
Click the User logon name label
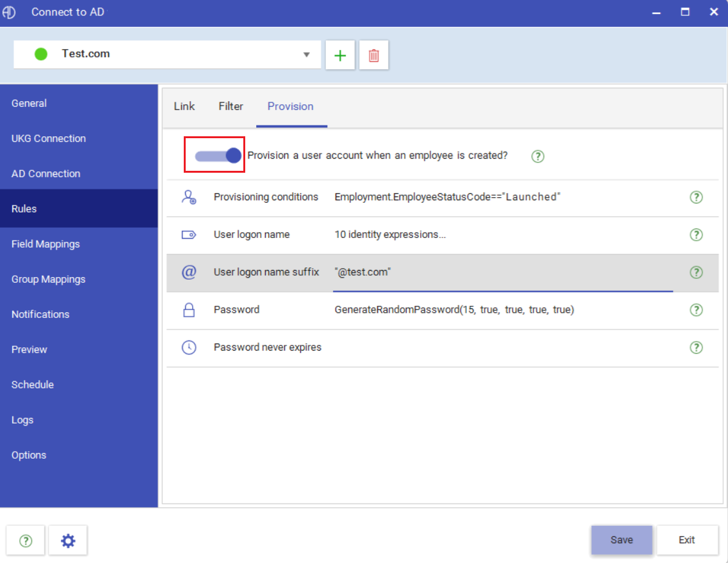[x=252, y=235]
